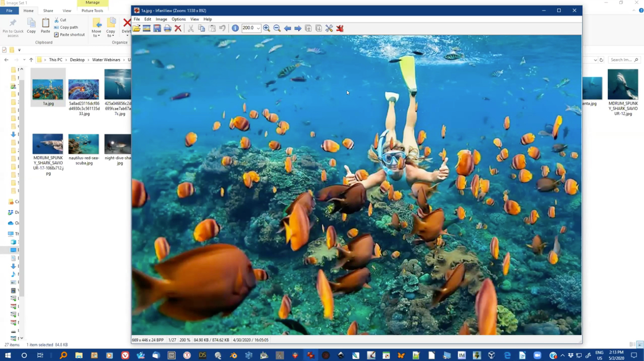
Task: Click Copy path in Explorer ribbon
Action: pyautogui.click(x=66, y=27)
